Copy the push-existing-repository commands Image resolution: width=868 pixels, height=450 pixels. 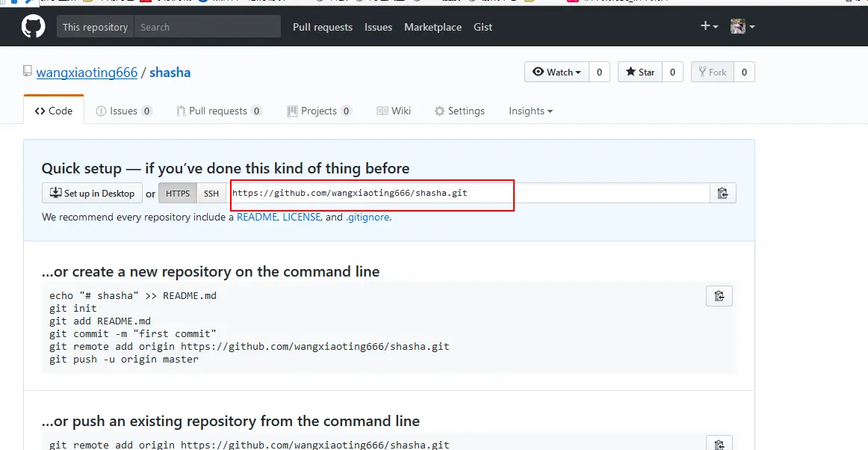(719, 443)
